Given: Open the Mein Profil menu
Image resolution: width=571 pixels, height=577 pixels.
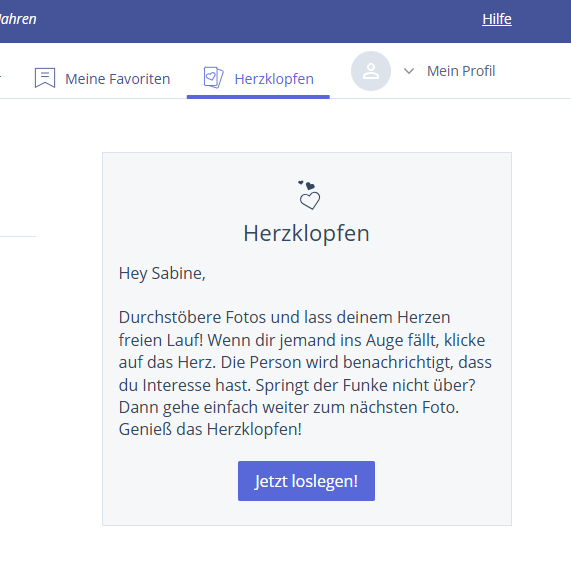Looking at the screenshot, I should [x=461, y=71].
